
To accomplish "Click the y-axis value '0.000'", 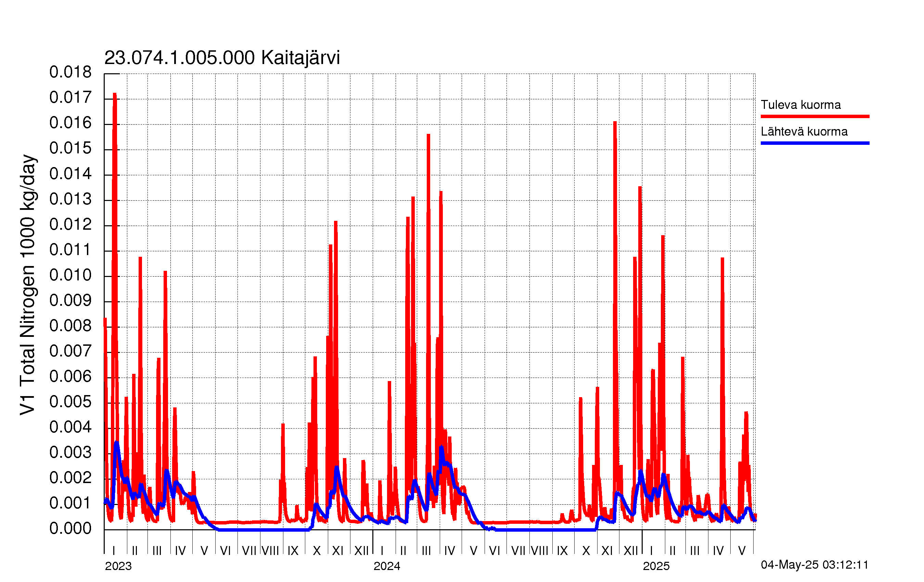I will [x=70, y=529].
